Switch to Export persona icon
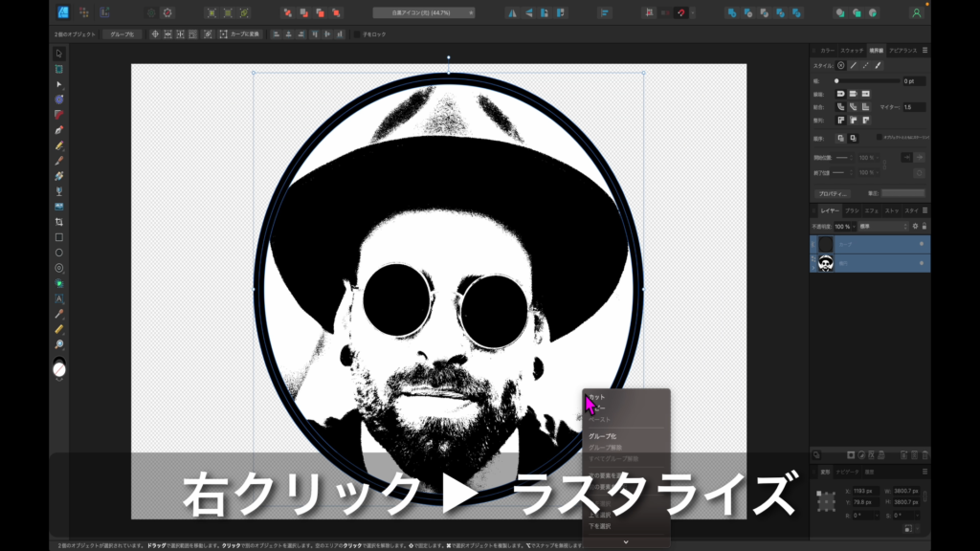This screenshot has height=551, width=980. pyautogui.click(x=104, y=12)
